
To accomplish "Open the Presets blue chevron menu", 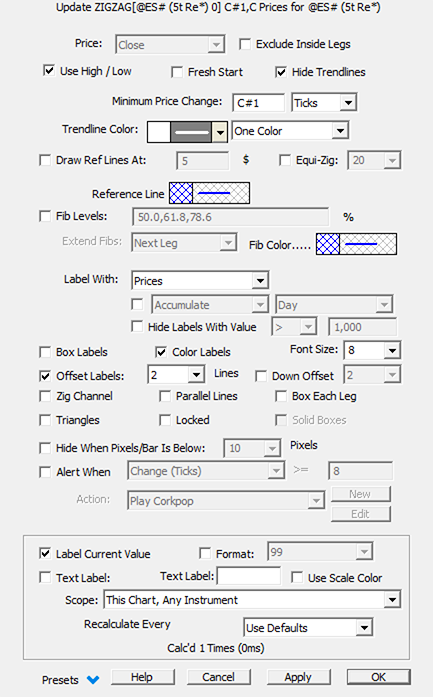I will [x=93, y=680].
